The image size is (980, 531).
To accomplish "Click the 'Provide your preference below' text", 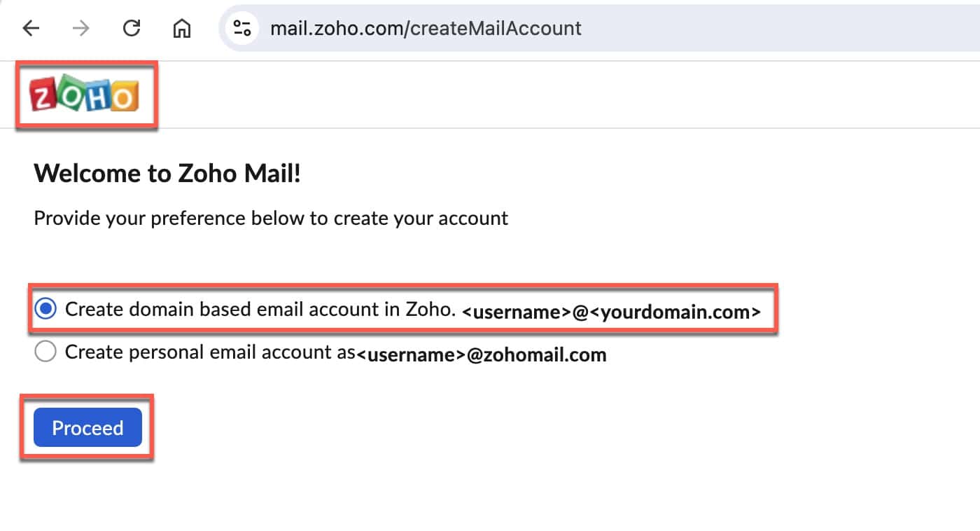I will [x=271, y=219].
